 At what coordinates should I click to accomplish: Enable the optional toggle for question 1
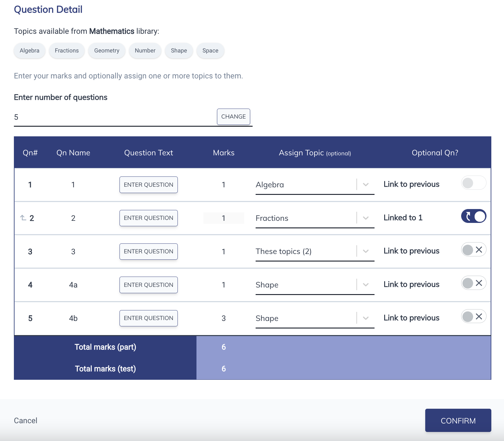point(474,183)
